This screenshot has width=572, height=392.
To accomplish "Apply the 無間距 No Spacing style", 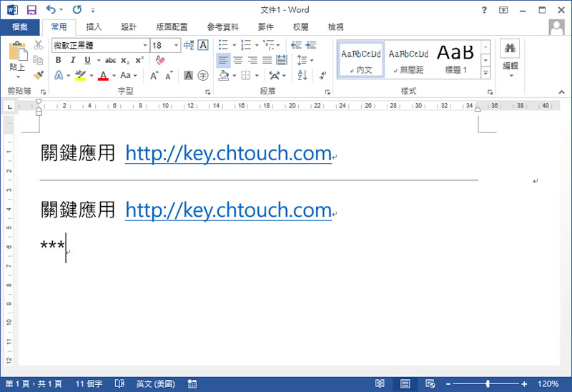I will click(x=408, y=60).
